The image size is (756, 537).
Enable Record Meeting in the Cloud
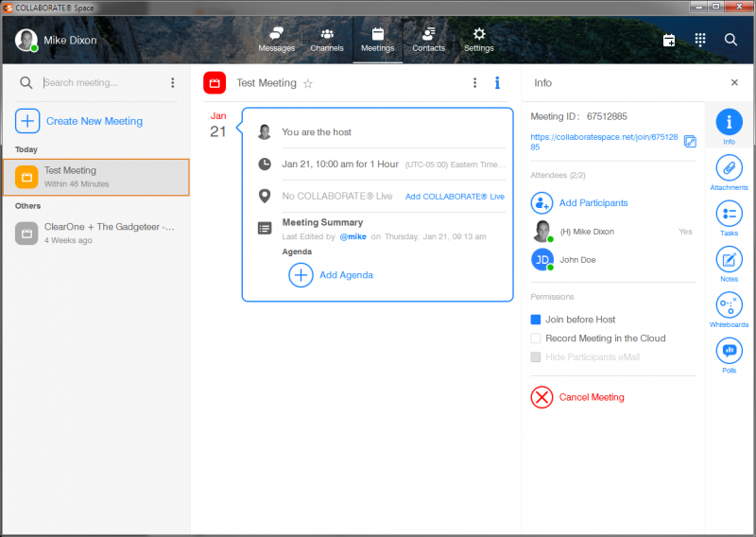[x=535, y=338]
